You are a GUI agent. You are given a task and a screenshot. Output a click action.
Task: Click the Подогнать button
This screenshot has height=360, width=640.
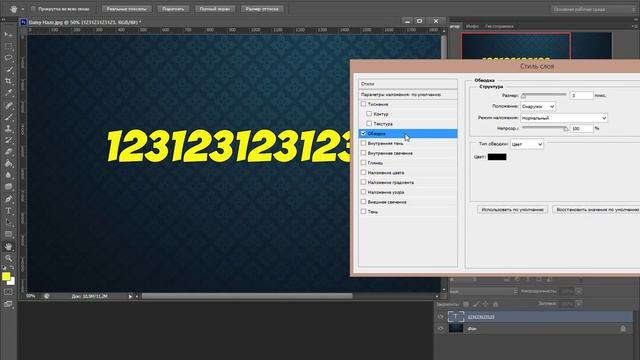pyautogui.click(x=173, y=9)
